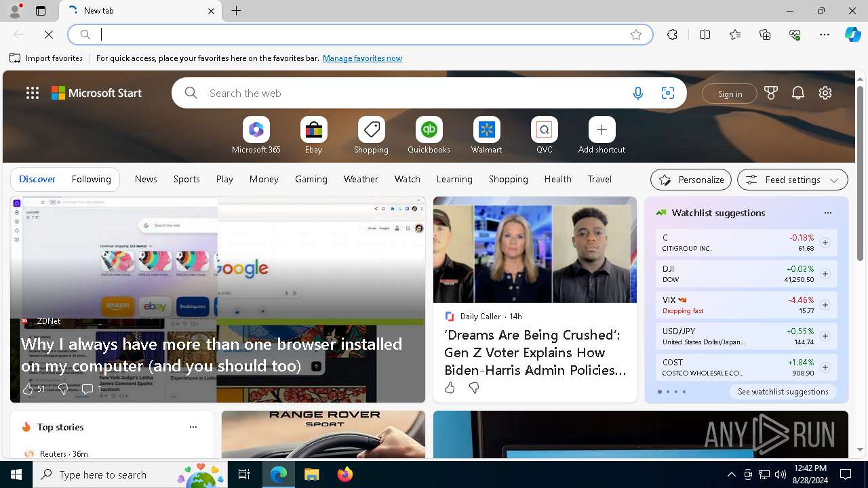Open a new tab with plus button

(x=237, y=11)
